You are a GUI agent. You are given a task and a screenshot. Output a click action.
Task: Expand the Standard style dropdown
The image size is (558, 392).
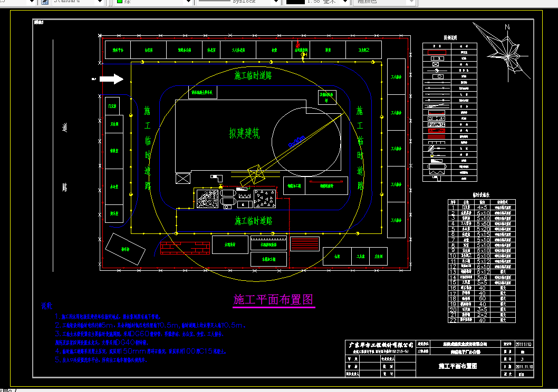[100, 2]
